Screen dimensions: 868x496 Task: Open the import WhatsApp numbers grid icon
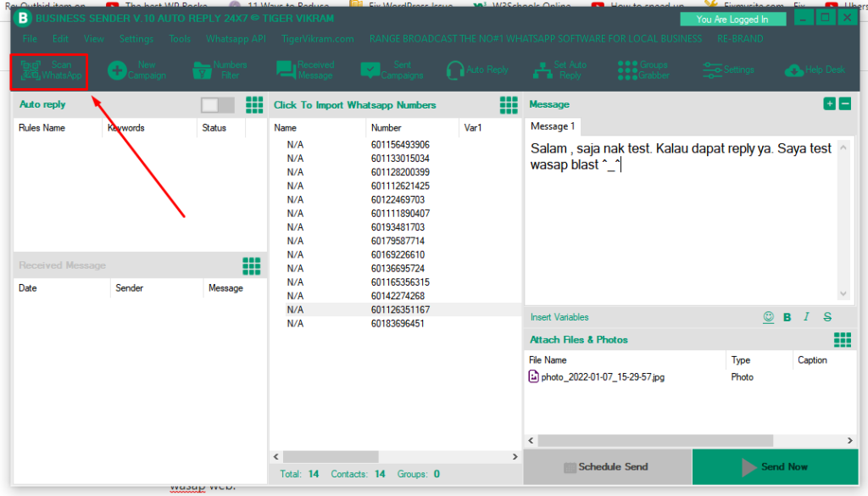(x=509, y=104)
